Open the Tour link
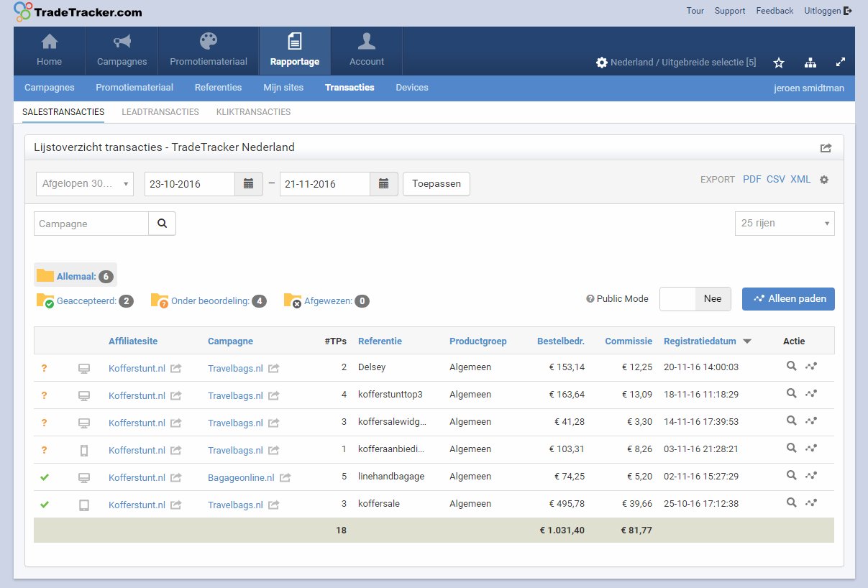868x588 pixels. tap(695, 11)
